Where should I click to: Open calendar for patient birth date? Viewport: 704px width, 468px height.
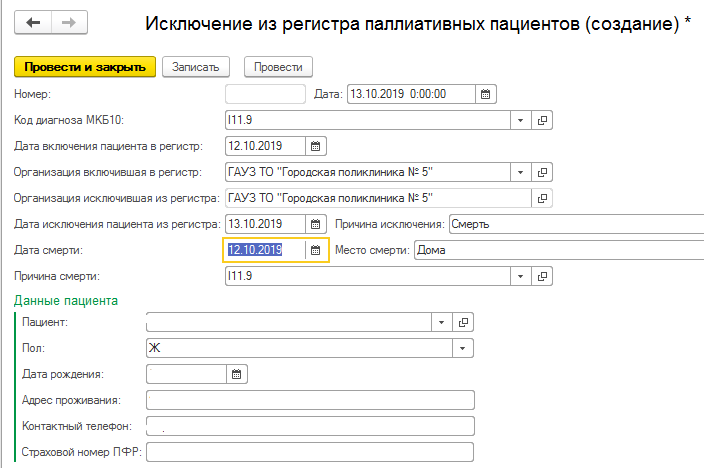pyautogui.click(x=237, y=374)
